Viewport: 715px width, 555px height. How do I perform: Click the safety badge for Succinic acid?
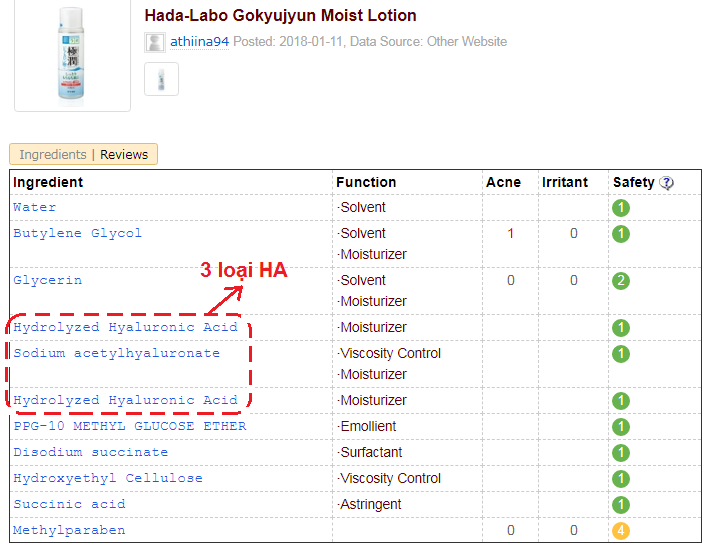621,505
